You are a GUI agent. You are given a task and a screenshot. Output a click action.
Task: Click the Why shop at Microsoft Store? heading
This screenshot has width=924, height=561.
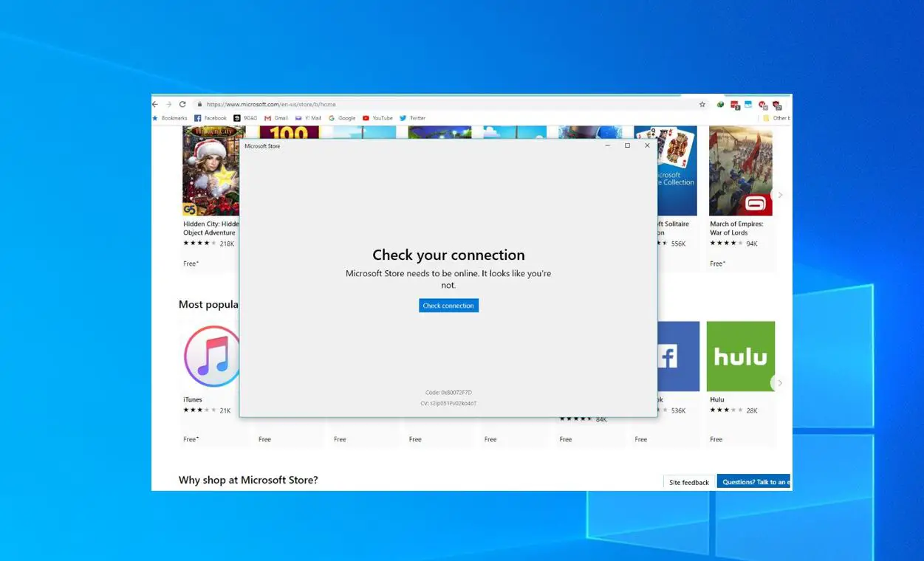(x=248, y=481)
